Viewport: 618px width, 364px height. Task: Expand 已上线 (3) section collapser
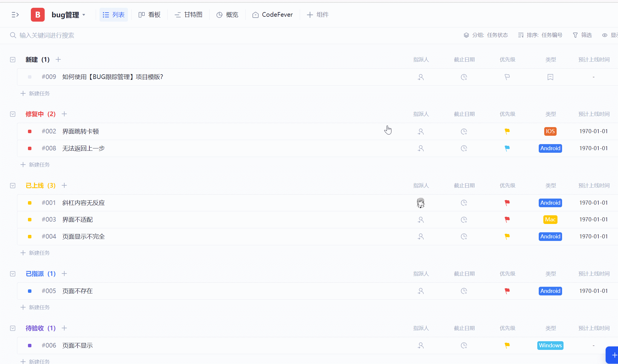click(x=12, y=186)
